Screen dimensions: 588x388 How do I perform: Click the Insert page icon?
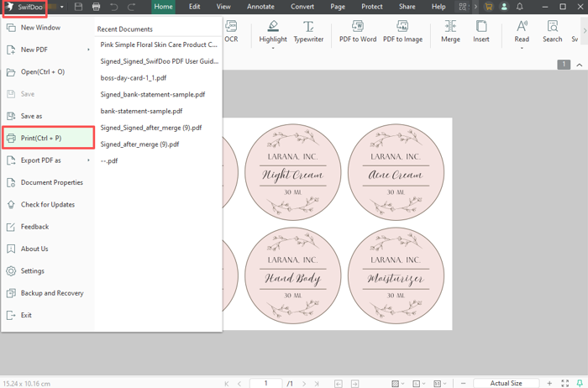click(480, 27)
